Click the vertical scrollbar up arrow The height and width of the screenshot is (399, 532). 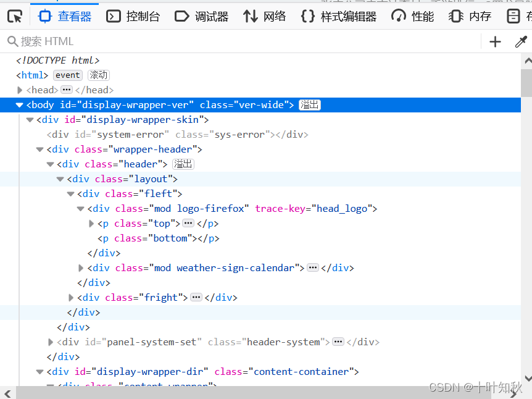click(527, 61)
